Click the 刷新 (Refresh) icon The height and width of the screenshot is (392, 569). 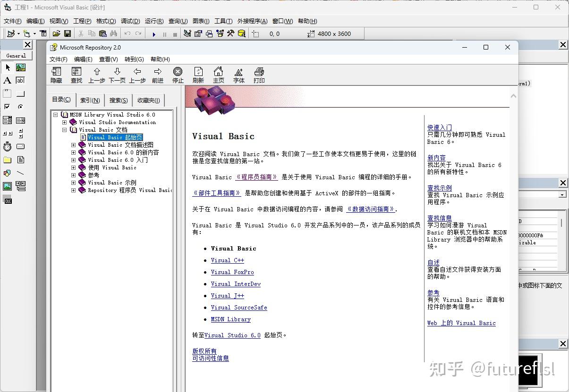[198, 71]
